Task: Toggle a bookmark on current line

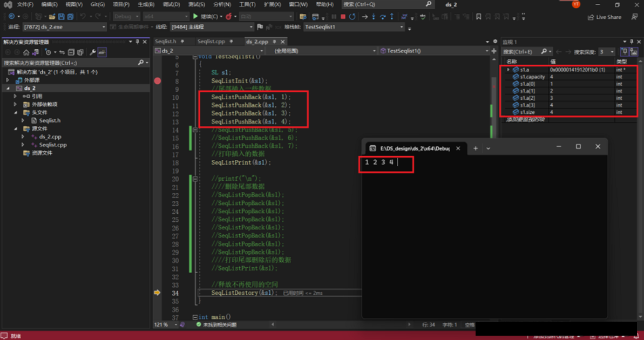Action: pos(478,16)
